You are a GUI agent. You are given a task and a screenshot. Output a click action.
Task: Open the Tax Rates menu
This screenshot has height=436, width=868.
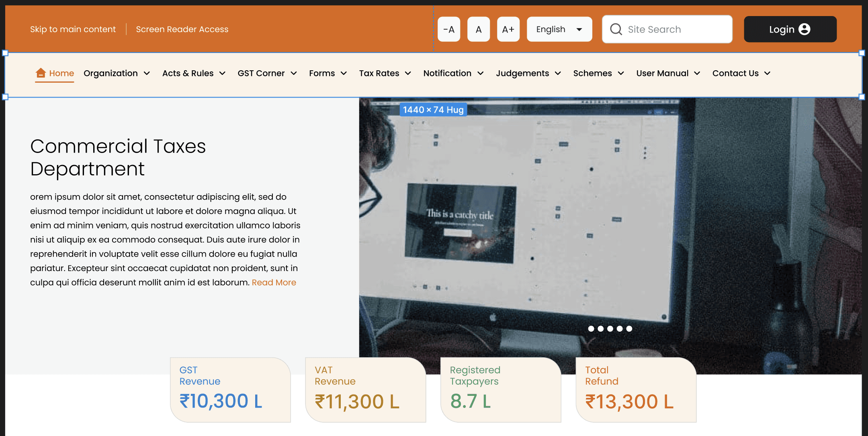pos(385,73)
